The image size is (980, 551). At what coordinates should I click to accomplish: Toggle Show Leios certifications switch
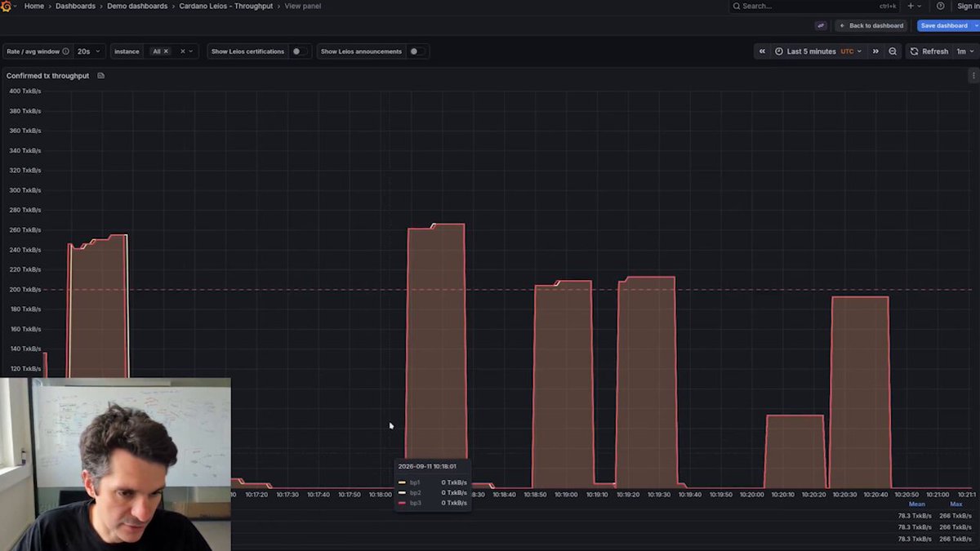pyautogui.click(x=299, y=51)
